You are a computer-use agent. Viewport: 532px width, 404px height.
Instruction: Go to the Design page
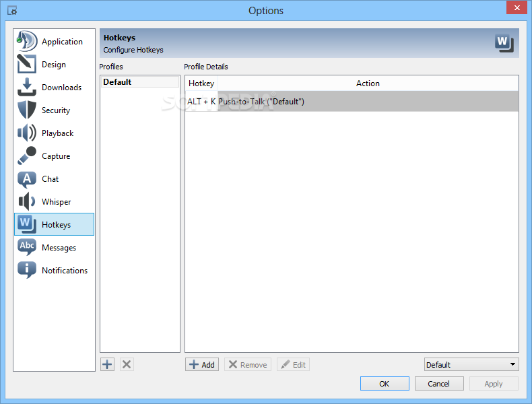pos(54,65)
